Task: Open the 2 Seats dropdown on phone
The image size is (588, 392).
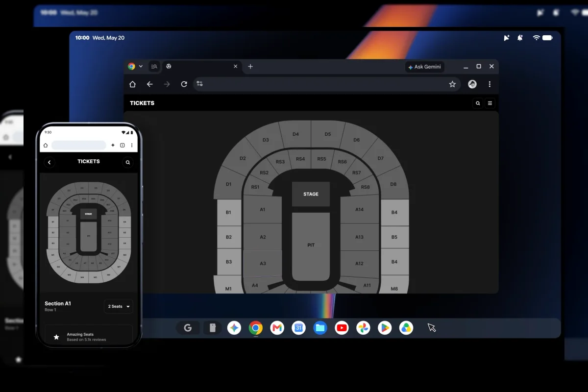Action: 119,306
